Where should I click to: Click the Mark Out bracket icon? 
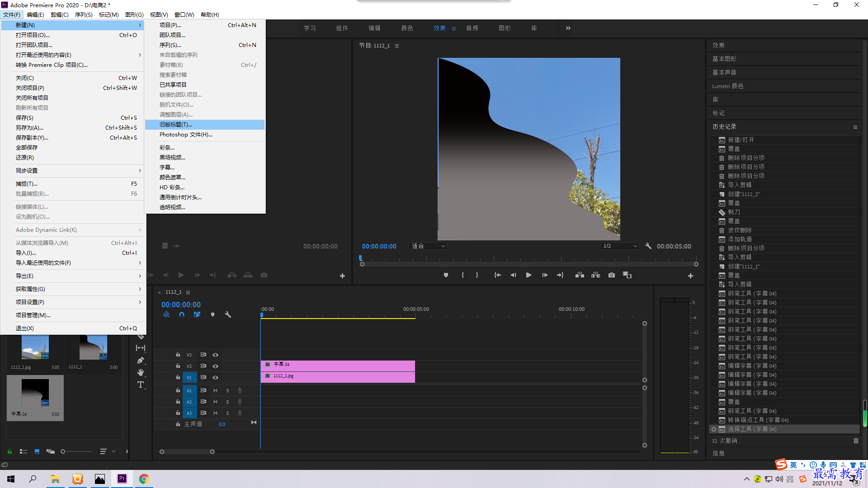click(477, 275)
